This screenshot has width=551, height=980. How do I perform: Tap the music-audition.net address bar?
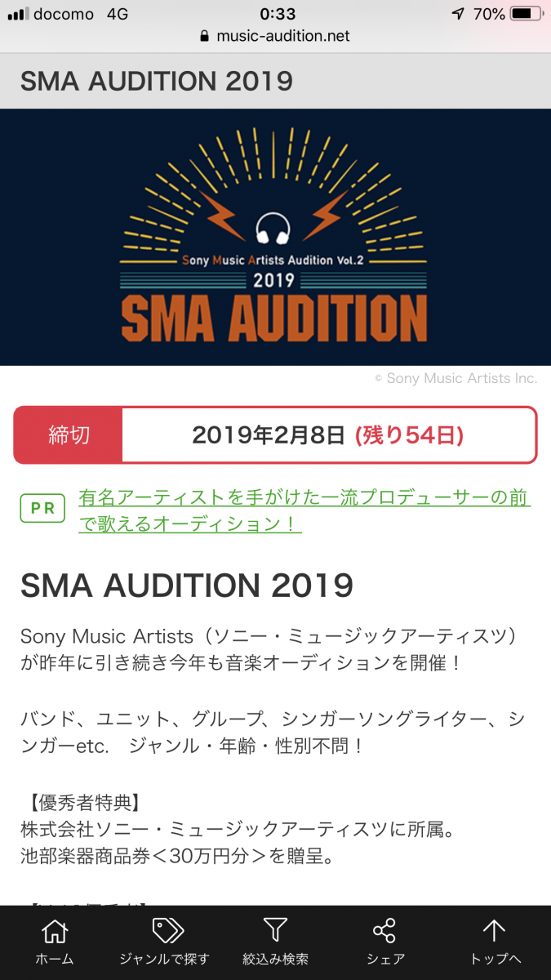coord(282,37)
